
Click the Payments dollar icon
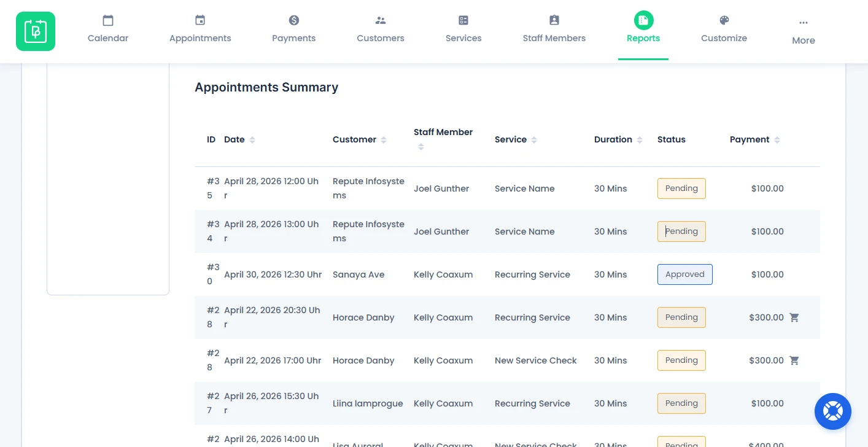tap(294, 20)
